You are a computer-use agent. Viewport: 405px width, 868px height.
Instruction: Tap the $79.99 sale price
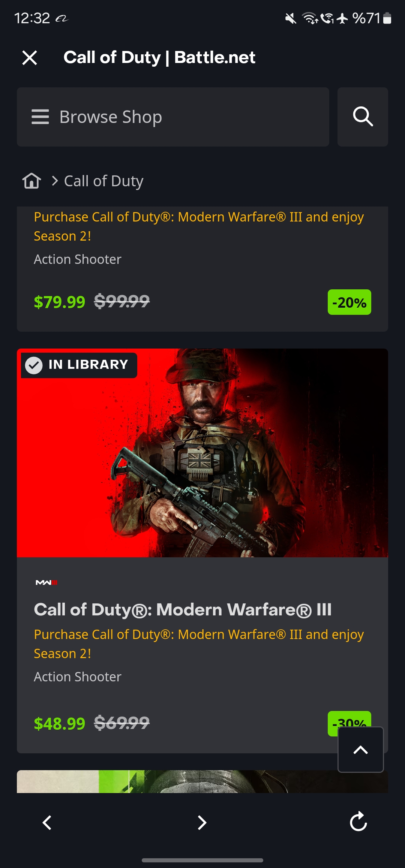pos(60,302)
